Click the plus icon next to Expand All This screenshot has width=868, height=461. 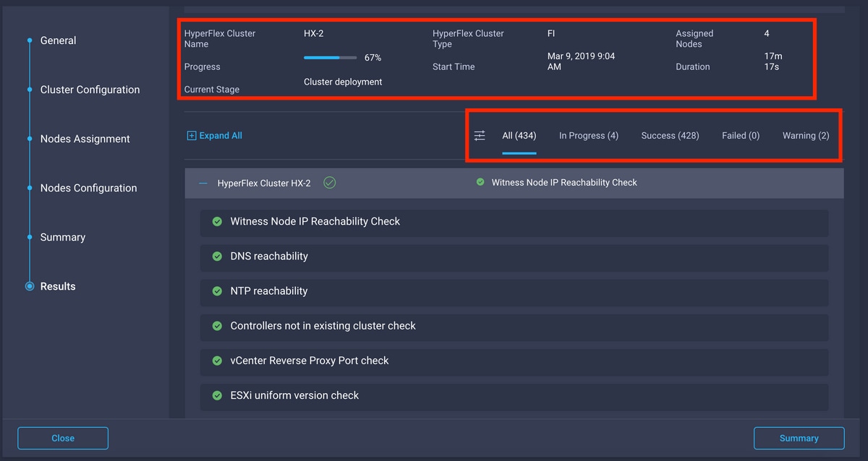pyautogui.click(x=192, y=136)
